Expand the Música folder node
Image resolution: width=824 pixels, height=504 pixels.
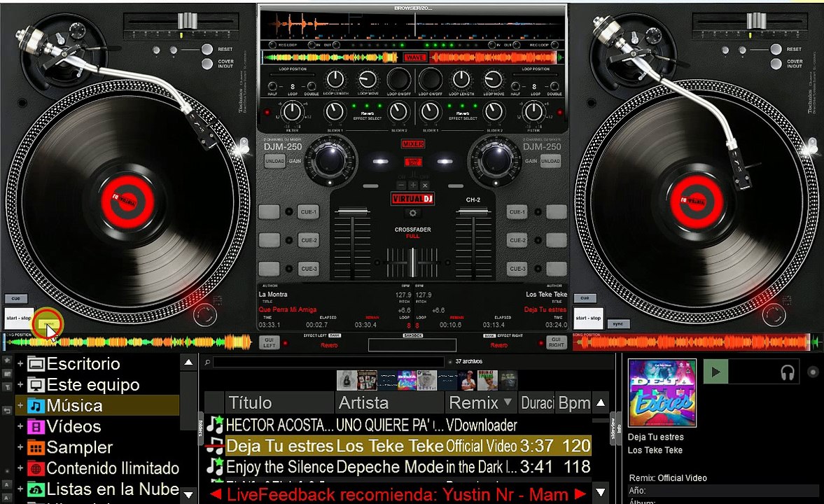20,406
